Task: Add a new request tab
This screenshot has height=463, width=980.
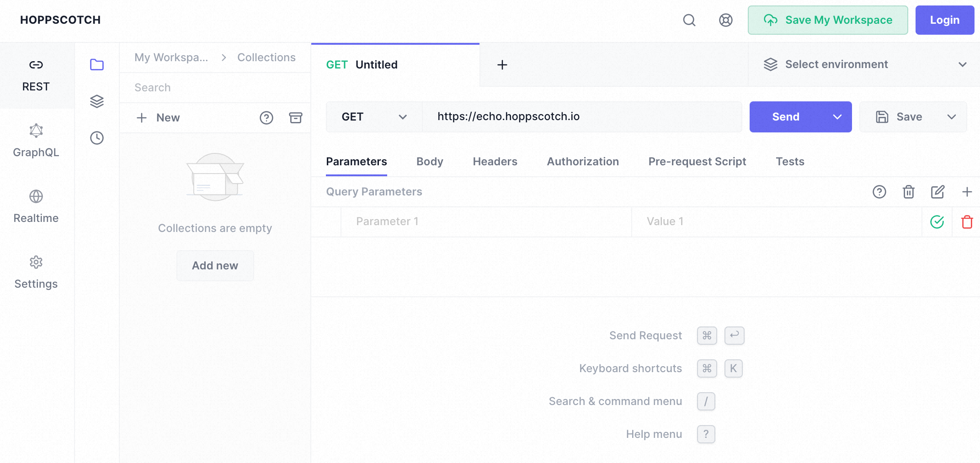Action: pos(502,65)
